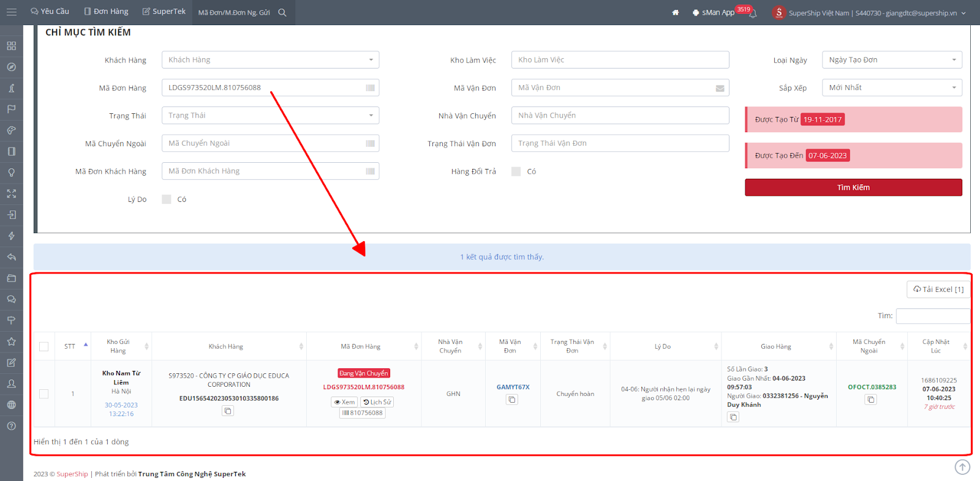
Task: Open the flag icon in sidebar
Action: (11, 109)
